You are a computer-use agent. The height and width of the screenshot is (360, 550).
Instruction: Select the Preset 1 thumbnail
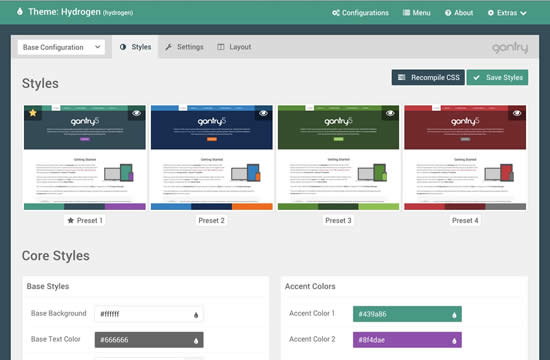pos(85,157)
